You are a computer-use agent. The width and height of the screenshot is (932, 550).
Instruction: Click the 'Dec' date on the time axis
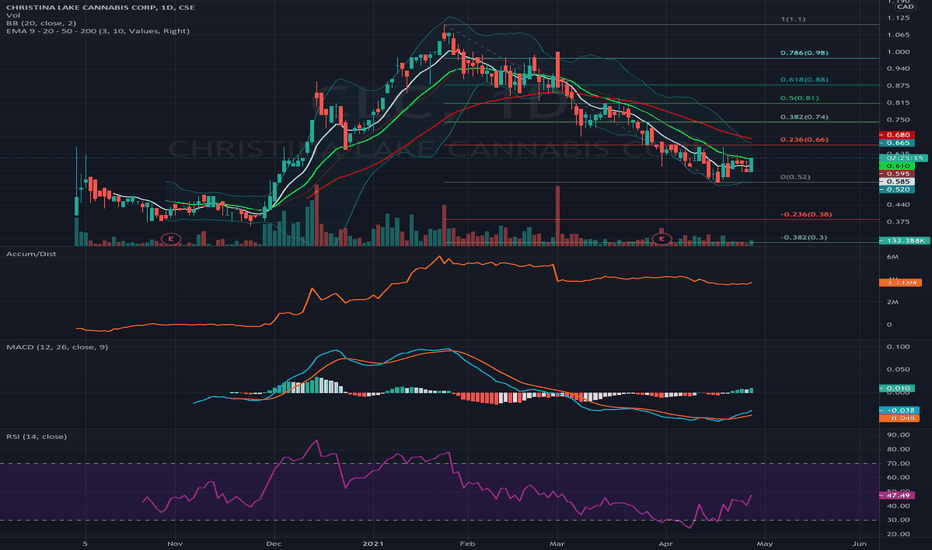pos(273,543)
